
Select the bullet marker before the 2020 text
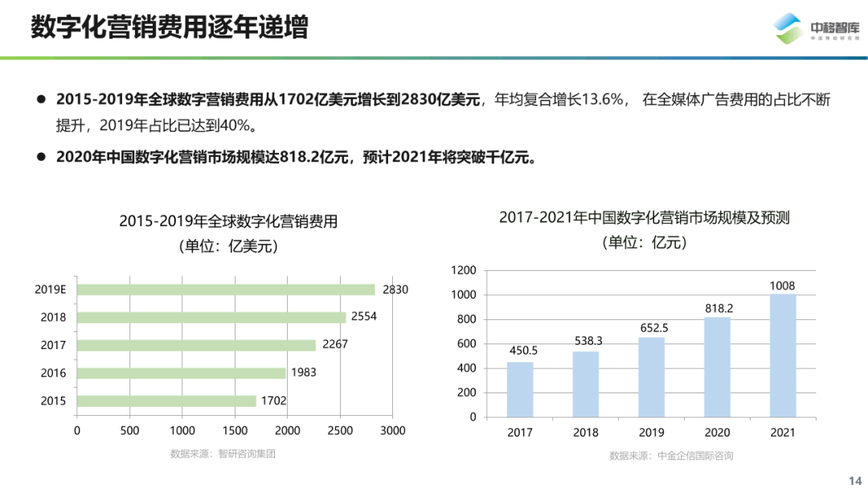(x=41, y=154)
